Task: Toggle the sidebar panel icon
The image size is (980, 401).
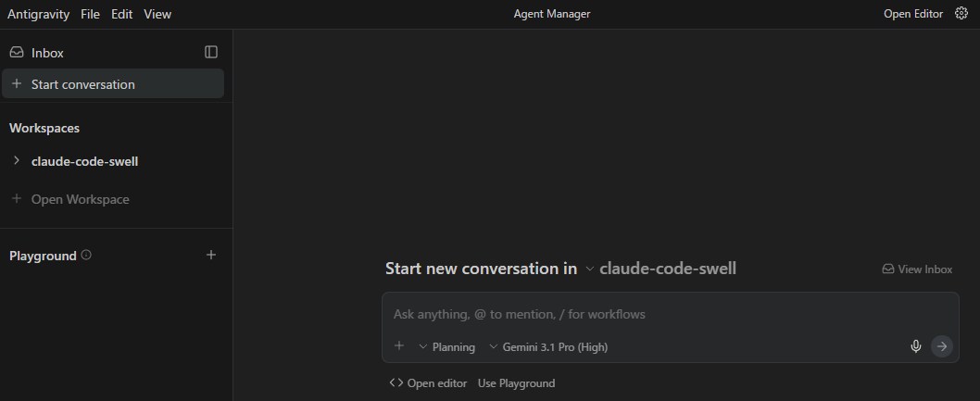Action: tap(211, 53)
